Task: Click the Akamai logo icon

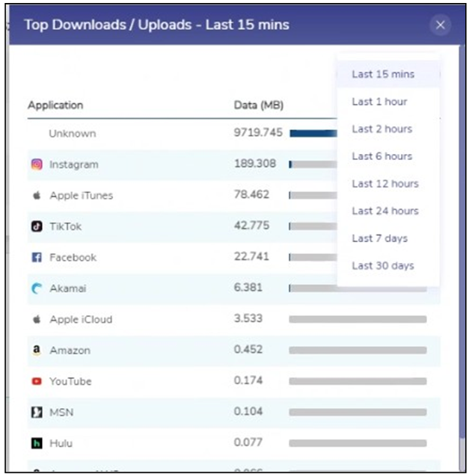Action: coord(36,288)
